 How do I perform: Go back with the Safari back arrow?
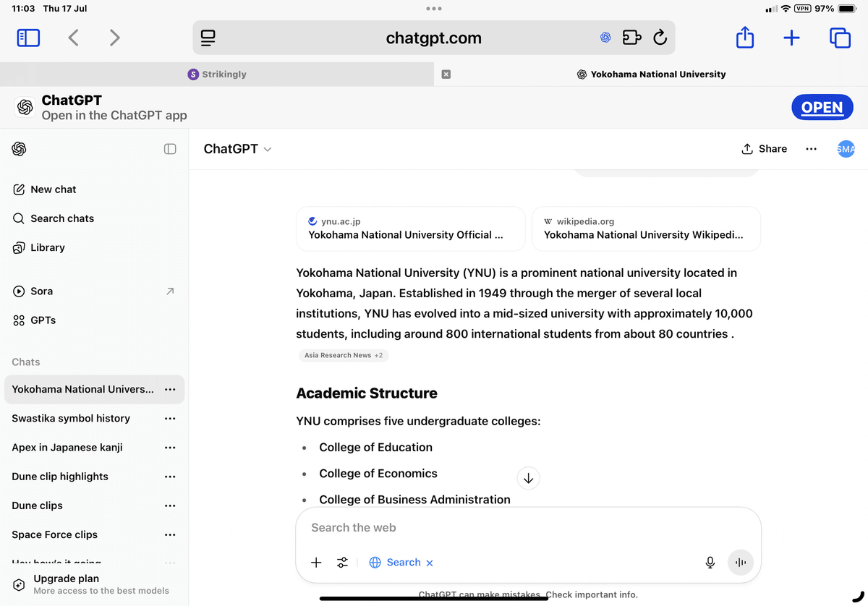click(x=73, y=38)
